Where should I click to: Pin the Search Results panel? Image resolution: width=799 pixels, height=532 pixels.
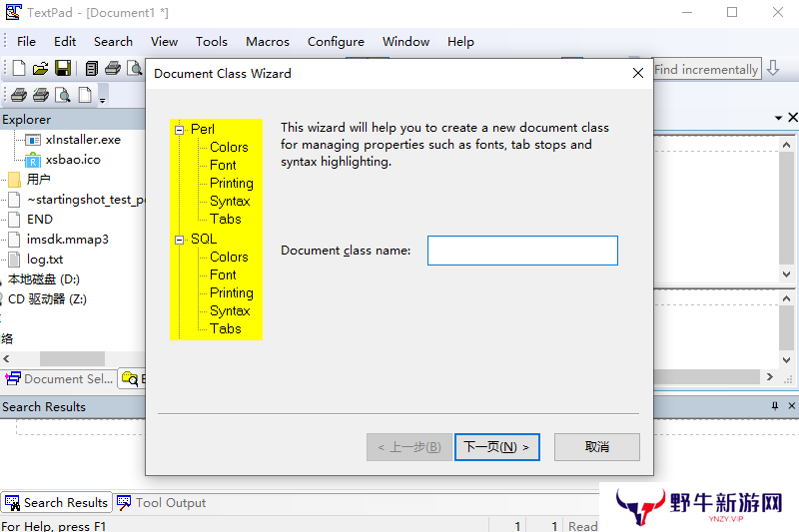tap(775, 406)
